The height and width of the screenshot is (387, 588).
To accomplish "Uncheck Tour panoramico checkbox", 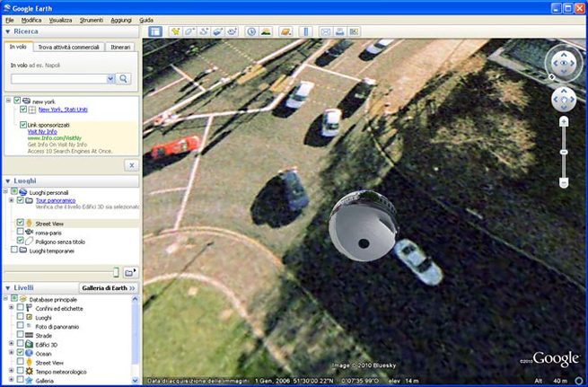I will click(x=21, y=200).
